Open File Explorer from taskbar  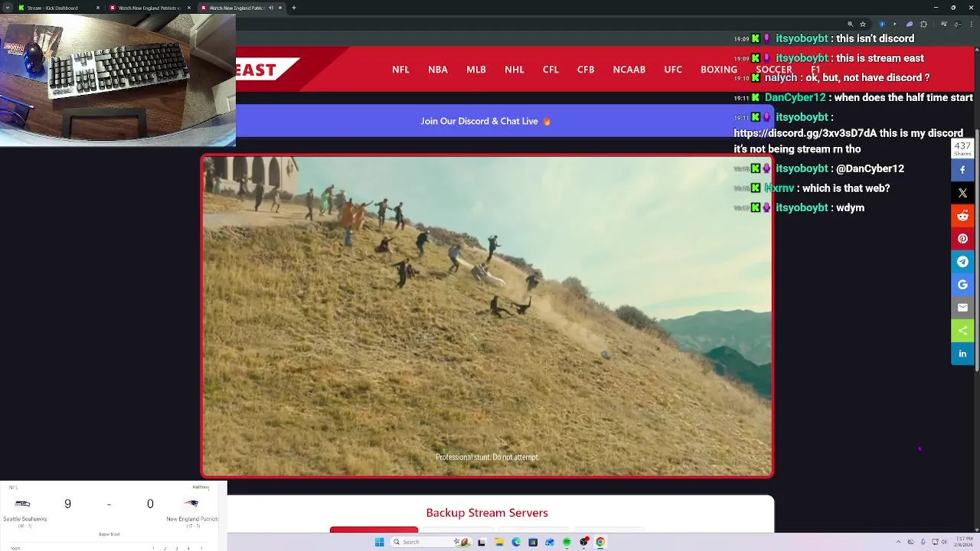click(x=499, y=542)
